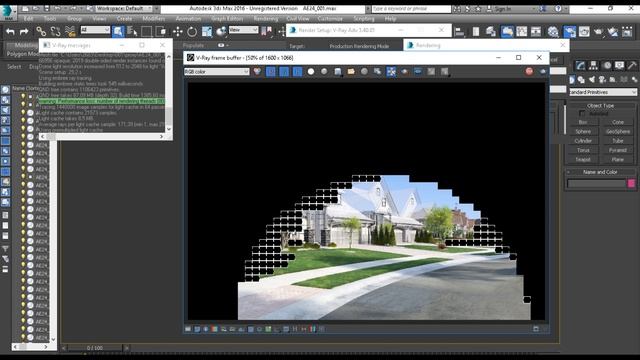
Task: Open the Rendering menu
Action: (266, 19)
